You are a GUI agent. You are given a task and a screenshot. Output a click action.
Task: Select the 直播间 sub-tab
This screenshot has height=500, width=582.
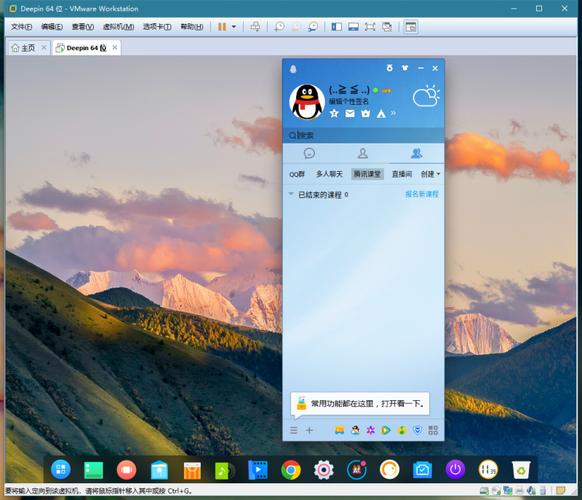tap(402, 174)
